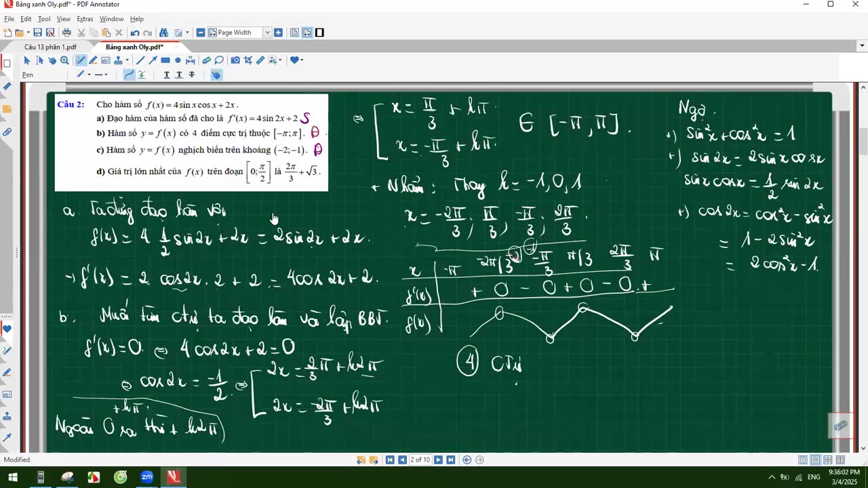Image resolution: width=868 pixels, height=488 pixels.
Task: Select the Lasso tool
Action: [x=218, y=60]
